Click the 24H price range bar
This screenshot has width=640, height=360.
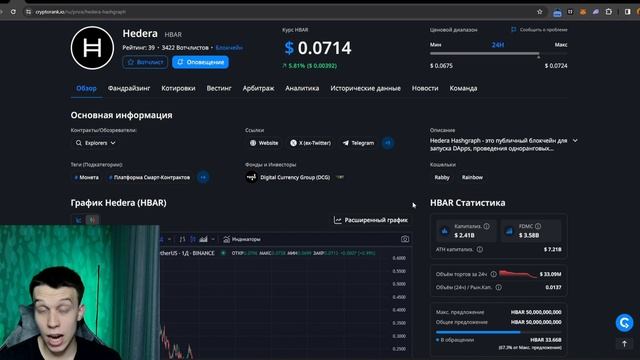point(498,53)
